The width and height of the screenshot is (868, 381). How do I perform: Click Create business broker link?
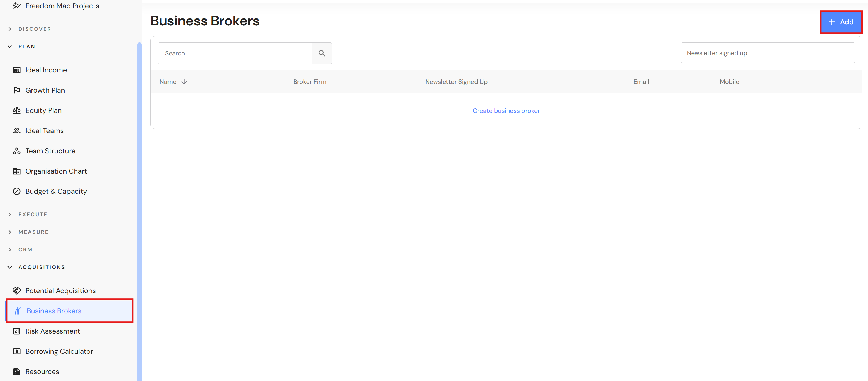(506, 111)
